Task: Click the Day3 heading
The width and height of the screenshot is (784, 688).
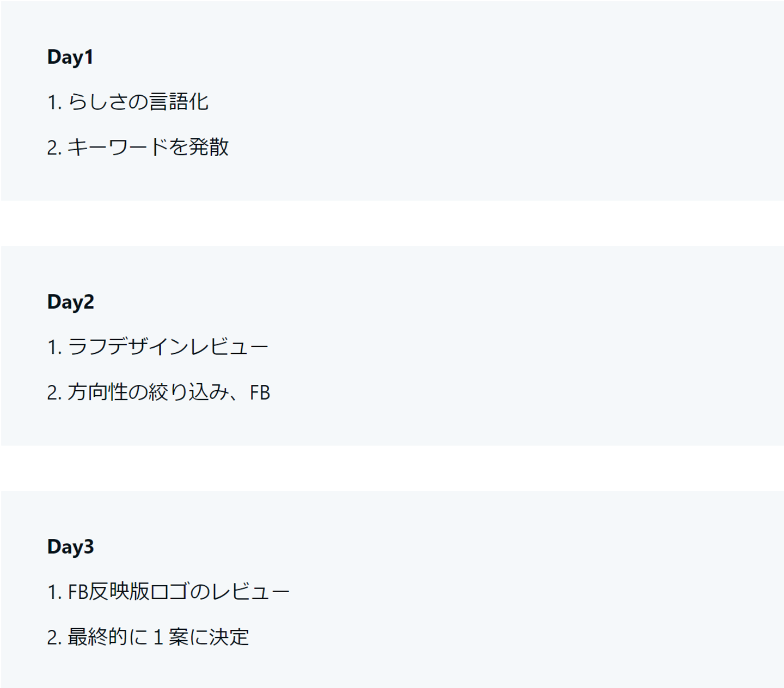Action: tap(70, 547)
